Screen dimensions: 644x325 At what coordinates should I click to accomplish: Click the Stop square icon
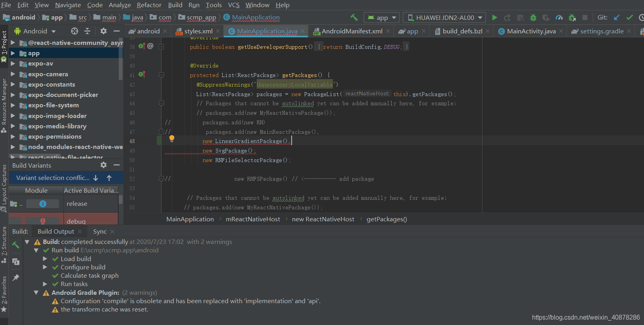(x=585, y=17)
